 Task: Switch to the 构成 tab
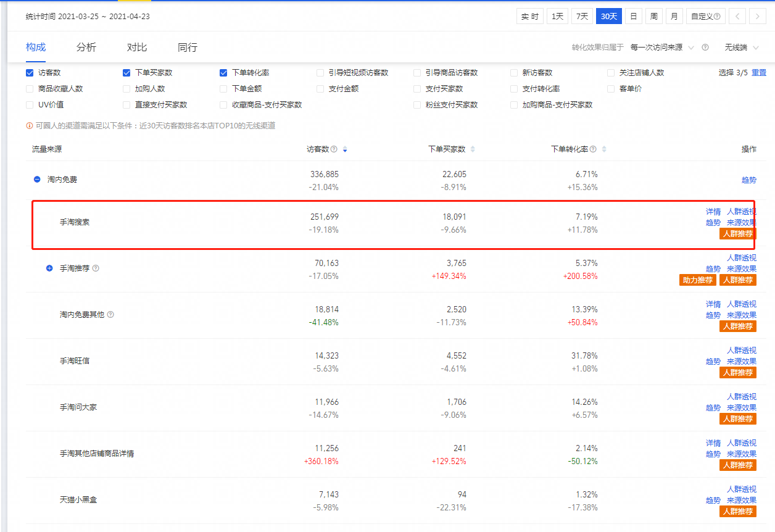click(x=36, y=48)
